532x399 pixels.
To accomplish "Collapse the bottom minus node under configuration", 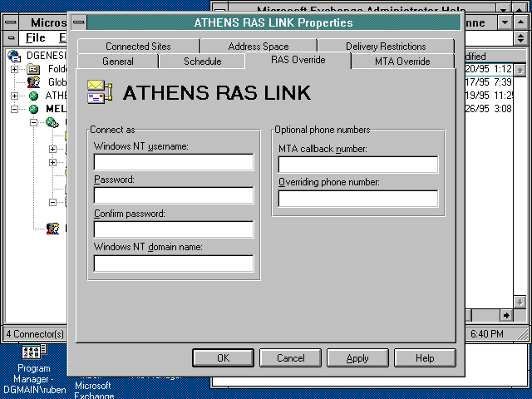I will 52,202.
